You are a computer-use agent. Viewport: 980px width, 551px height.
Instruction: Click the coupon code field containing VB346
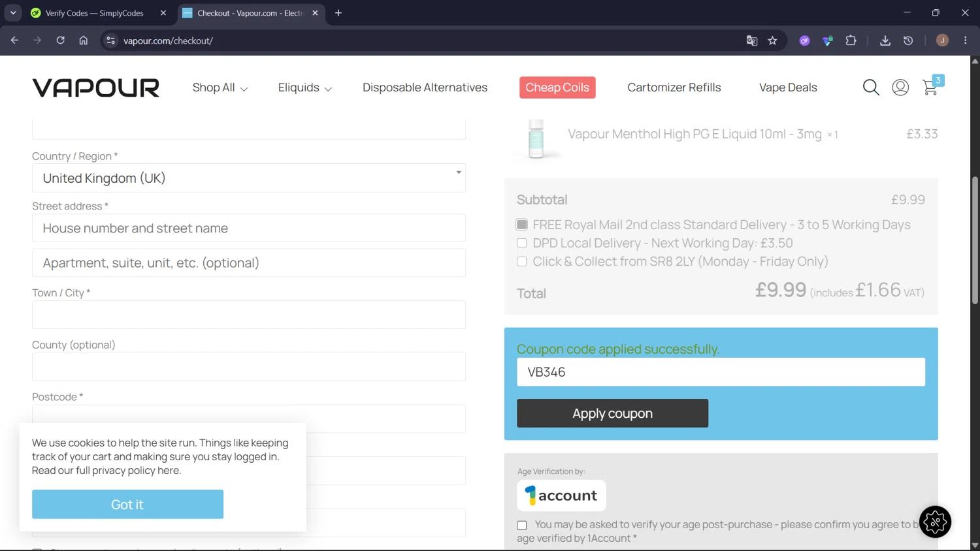pyautogui.click(x=721, y=371)
